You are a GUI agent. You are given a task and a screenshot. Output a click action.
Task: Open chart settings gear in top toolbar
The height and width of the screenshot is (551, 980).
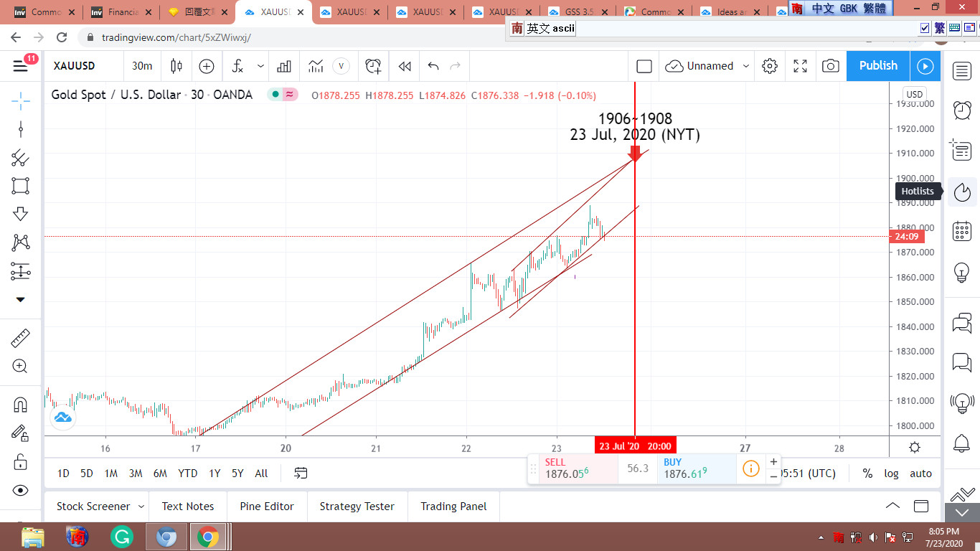click(770, 66)
